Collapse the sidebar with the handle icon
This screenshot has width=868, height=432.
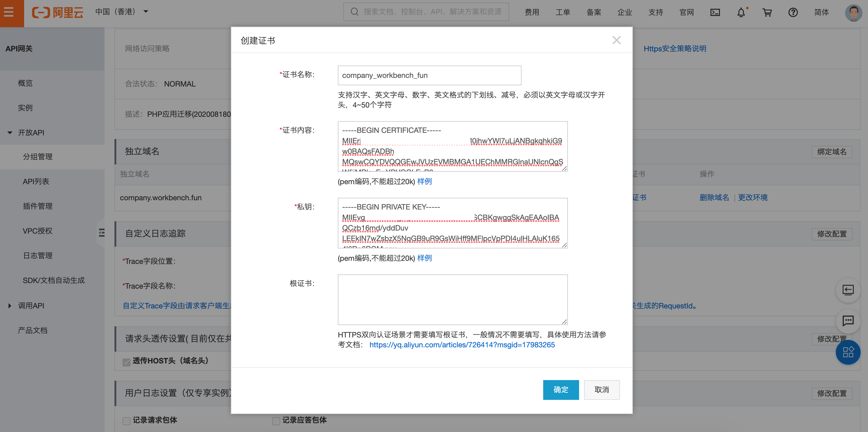[101, 232]
